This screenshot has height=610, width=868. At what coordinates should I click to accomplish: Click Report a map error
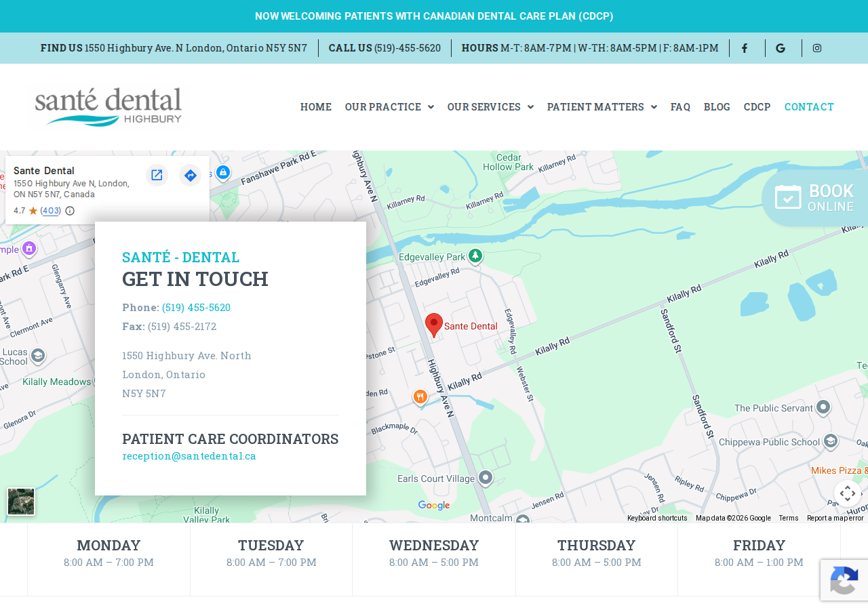pyautogui.click(x=835, y=518)
